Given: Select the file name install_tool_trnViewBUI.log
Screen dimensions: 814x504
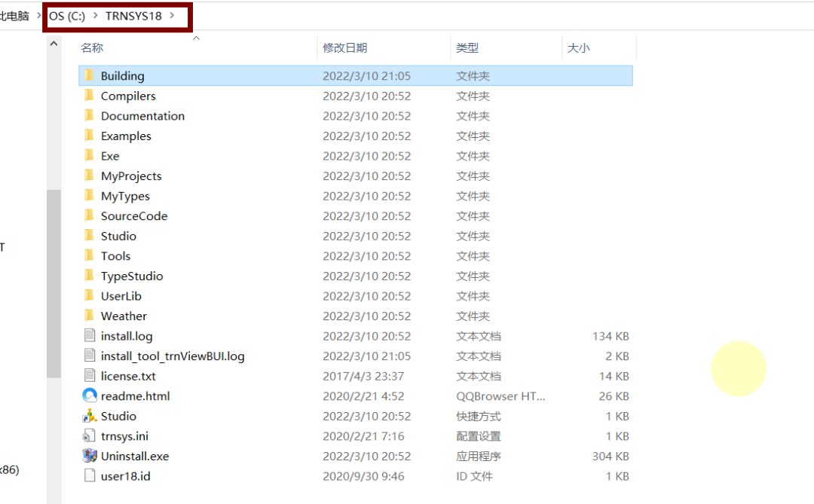Looking at the screenshot, I should [x=173, y=356].
